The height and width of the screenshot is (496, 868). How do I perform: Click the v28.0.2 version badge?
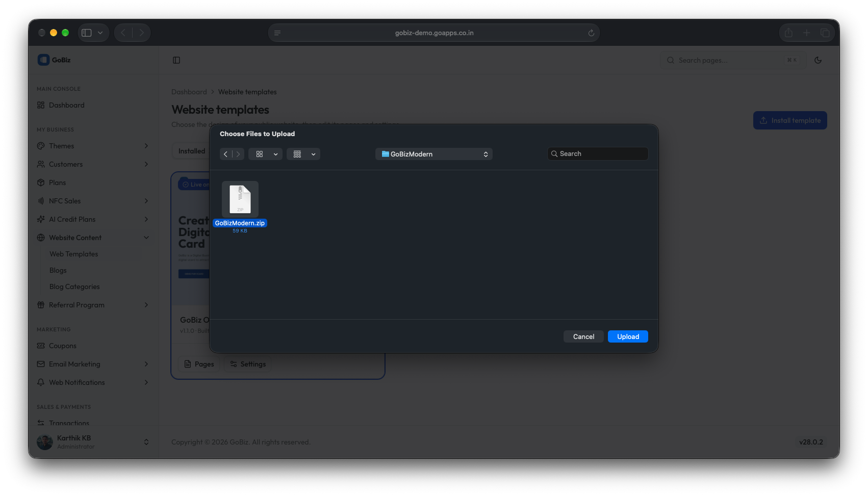click(811, 442)
